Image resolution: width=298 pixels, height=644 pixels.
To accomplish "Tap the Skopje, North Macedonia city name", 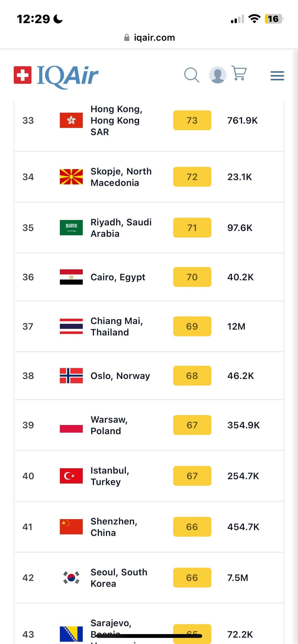I will (121, 177).
